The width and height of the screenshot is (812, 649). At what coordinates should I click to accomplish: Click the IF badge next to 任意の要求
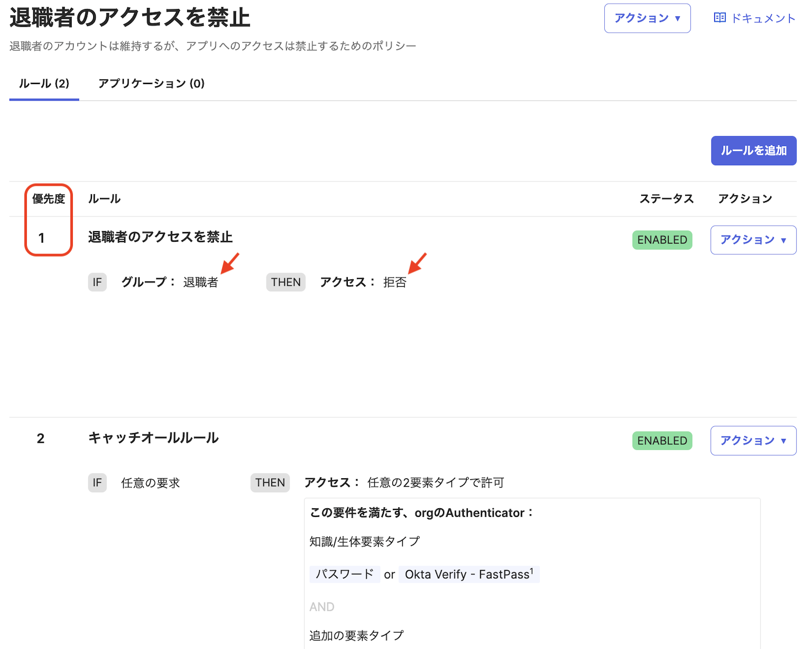97,482
